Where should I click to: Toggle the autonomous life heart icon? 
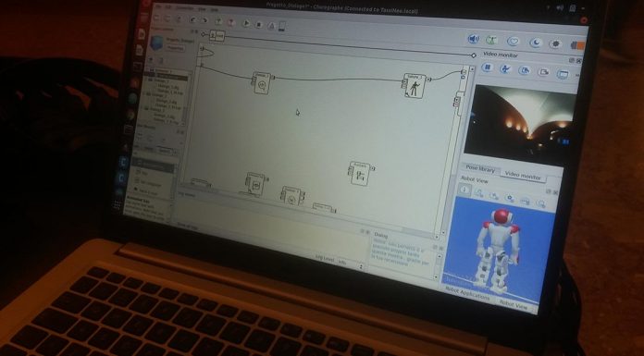[513, 42]
